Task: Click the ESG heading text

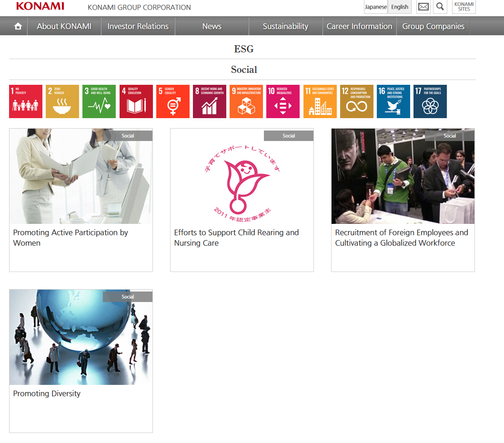Action: coord(243,49)
